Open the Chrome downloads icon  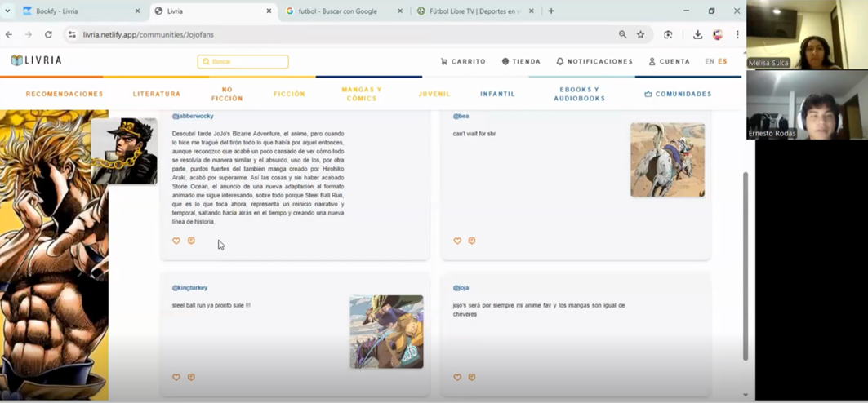(x=697, y=34)
